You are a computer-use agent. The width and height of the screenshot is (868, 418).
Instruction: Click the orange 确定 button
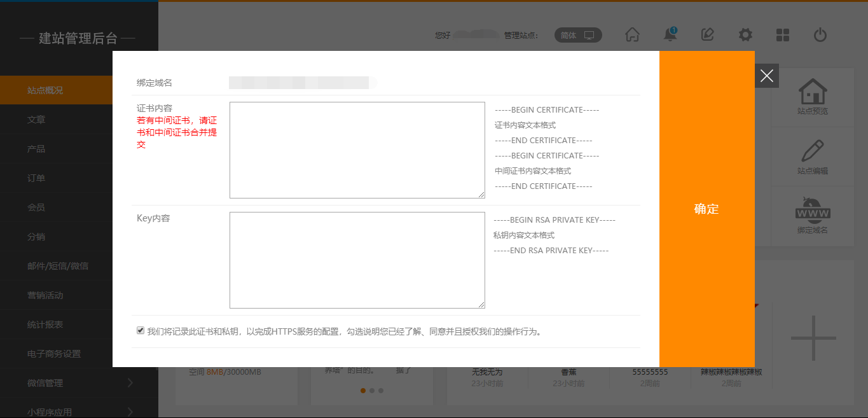tap(706, 209)
